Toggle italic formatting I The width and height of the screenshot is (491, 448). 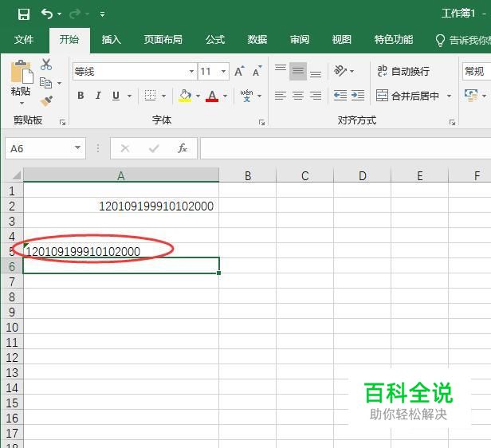pos(98,96)
